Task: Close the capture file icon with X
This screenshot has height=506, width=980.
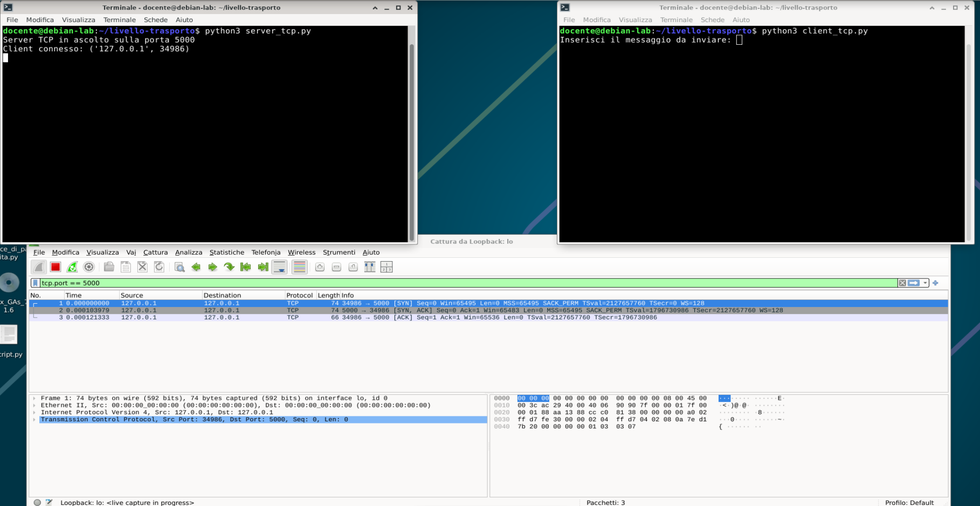Action: (x=142, y=267)
